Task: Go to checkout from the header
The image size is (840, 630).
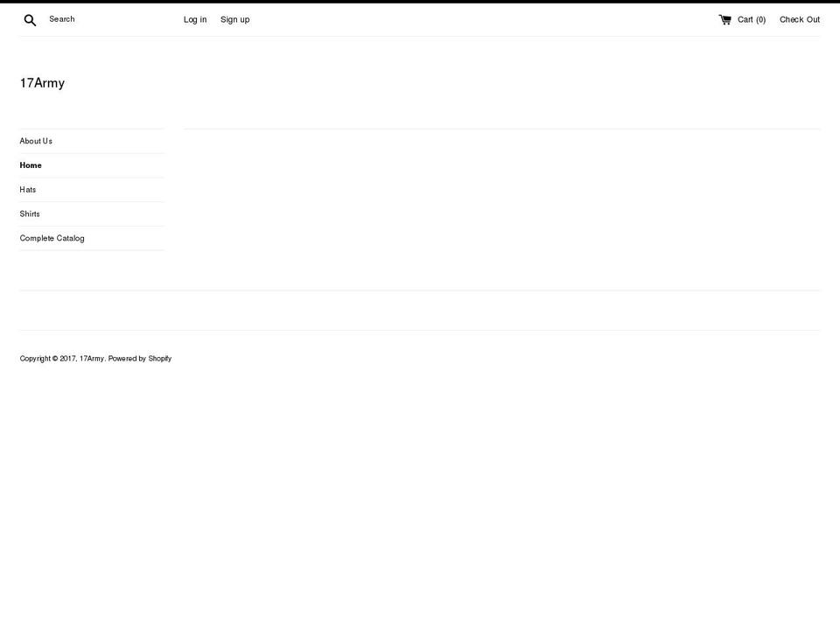Action: click(799, 18)
